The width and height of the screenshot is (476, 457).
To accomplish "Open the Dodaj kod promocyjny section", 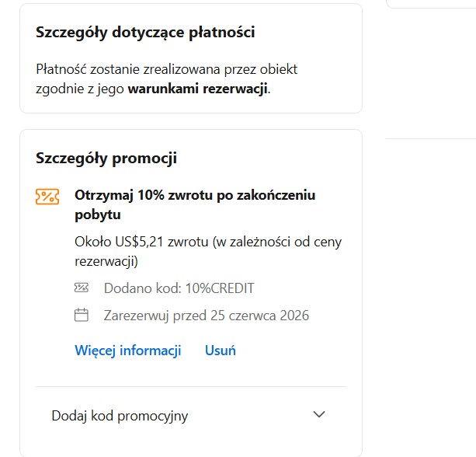I will tap(191, 415).
